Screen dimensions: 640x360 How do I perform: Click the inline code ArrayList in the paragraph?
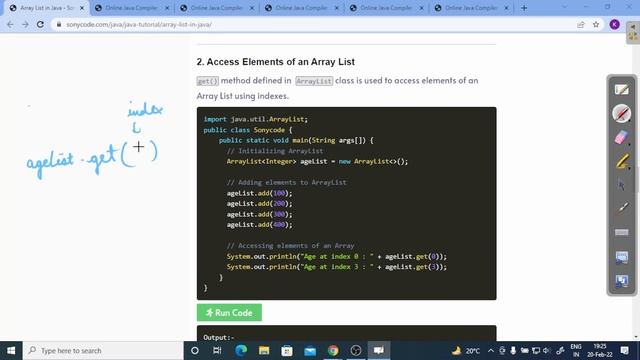click(314, 81)
